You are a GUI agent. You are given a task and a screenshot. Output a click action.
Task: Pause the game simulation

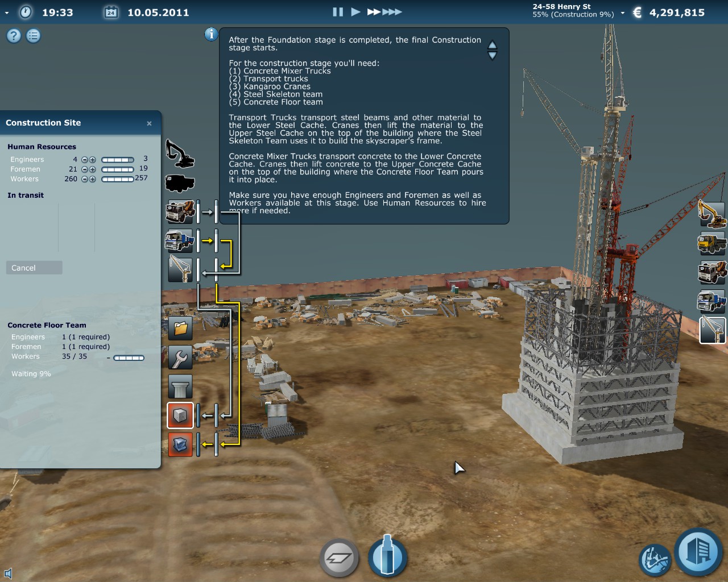[337, 11]
